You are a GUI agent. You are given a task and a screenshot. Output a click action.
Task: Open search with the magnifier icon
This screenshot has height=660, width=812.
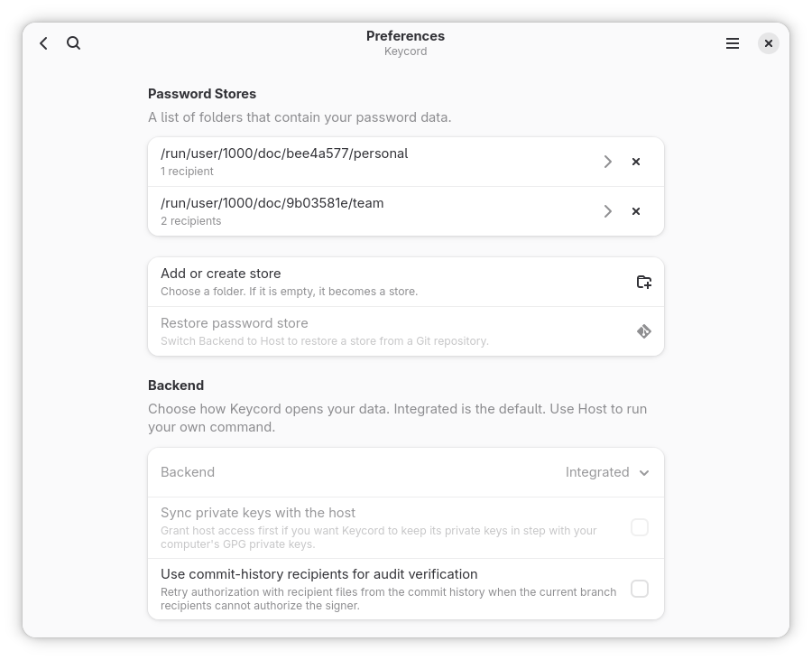pos(74,43)
